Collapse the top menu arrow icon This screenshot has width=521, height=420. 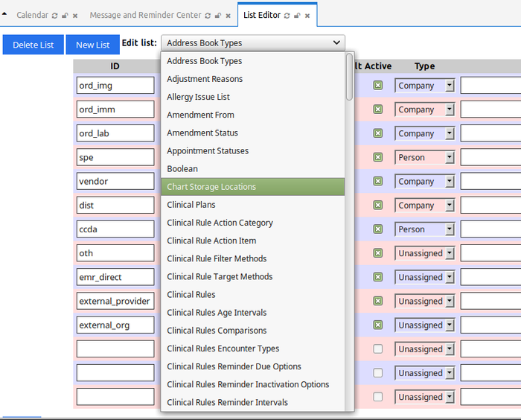[4, 14]
